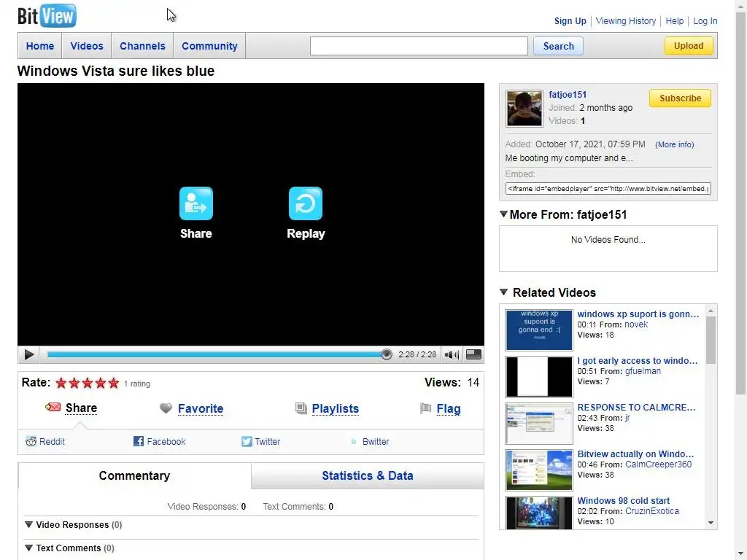
Task: Share on Facebook link
Action: pos(166,441)
